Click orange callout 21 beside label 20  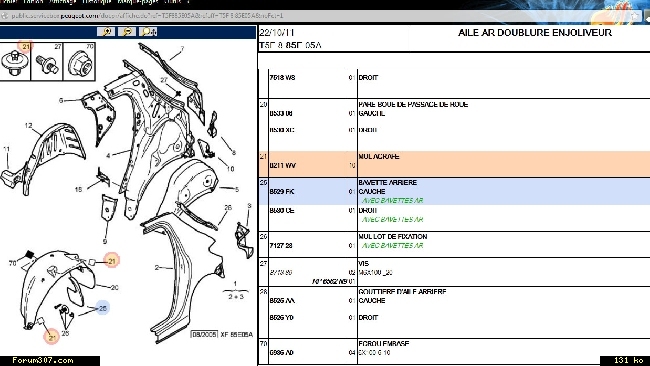[112, 261]
